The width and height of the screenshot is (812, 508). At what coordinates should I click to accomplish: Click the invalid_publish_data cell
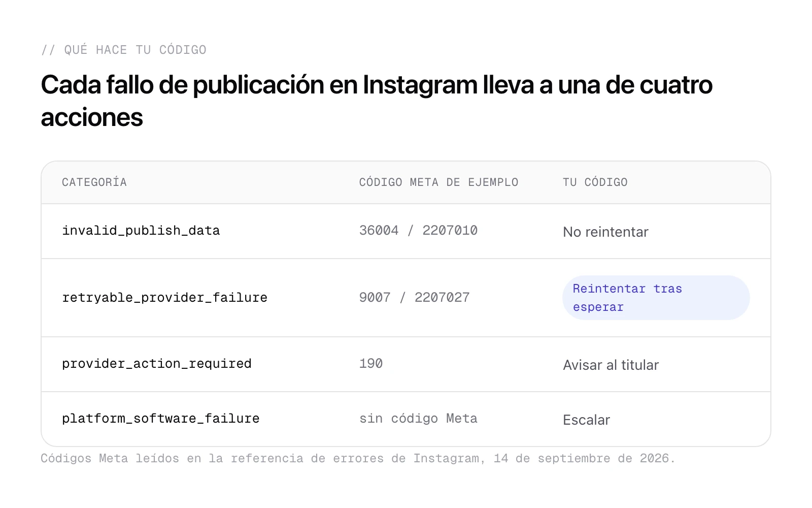click(x=141, y=231)
